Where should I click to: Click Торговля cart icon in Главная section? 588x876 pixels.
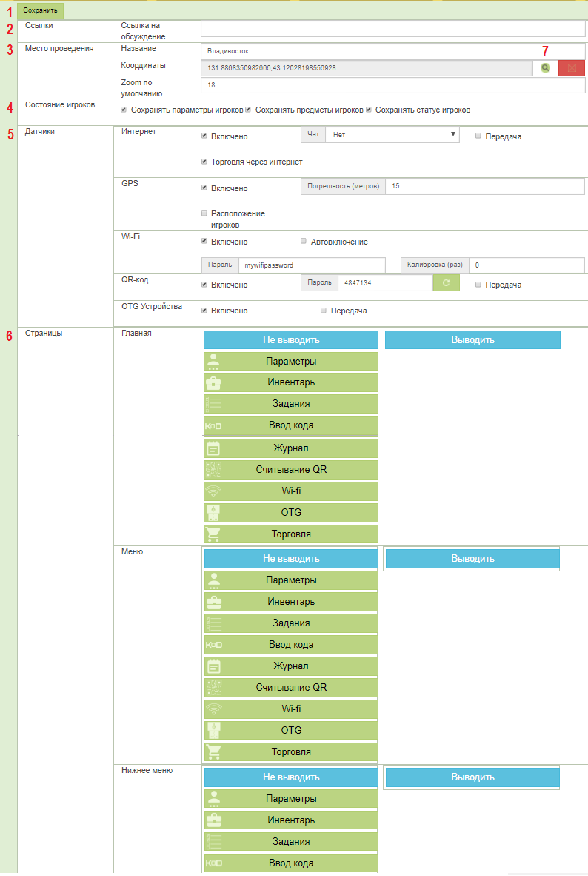[x=213, y=534]
